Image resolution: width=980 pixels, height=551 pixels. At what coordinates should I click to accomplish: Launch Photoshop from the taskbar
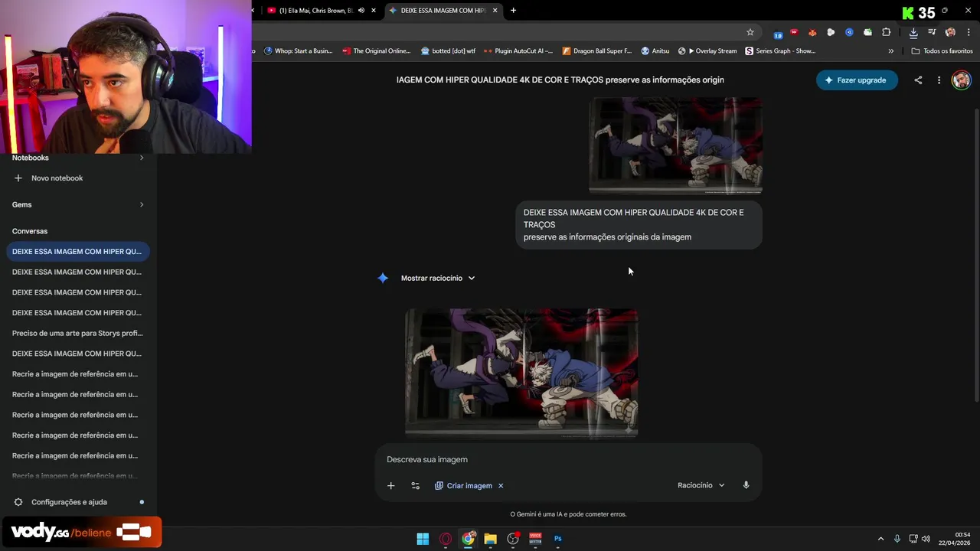pos(558,539)
